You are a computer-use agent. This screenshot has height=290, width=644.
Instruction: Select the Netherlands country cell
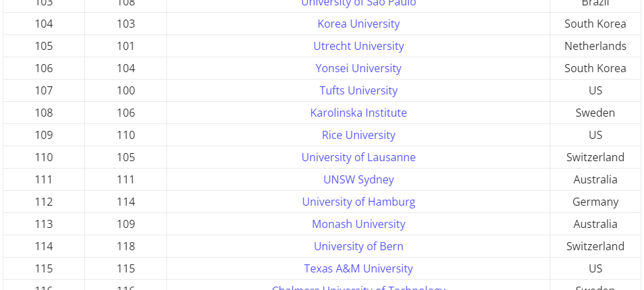coord(595,46)
